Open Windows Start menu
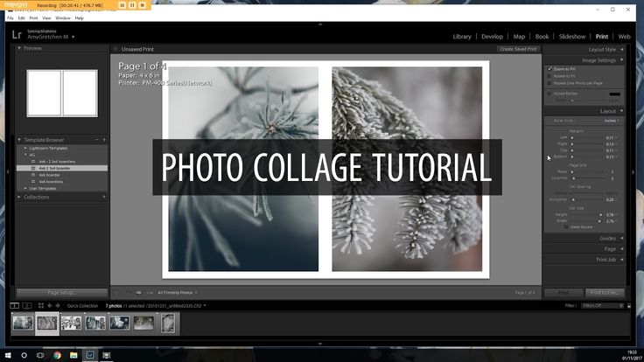This screenshot has height=362, width=644. coord(8,355)
